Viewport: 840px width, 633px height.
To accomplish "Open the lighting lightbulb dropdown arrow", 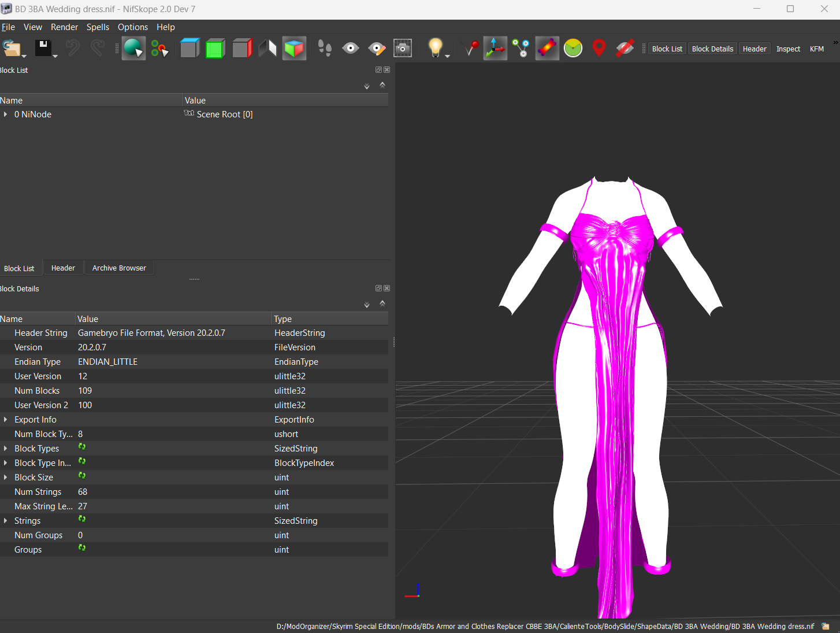I will click(x=447, y=56).
